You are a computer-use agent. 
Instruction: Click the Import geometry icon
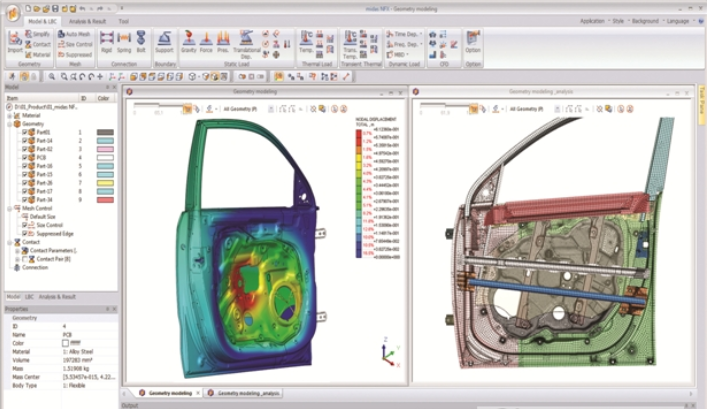pos(15,41)
